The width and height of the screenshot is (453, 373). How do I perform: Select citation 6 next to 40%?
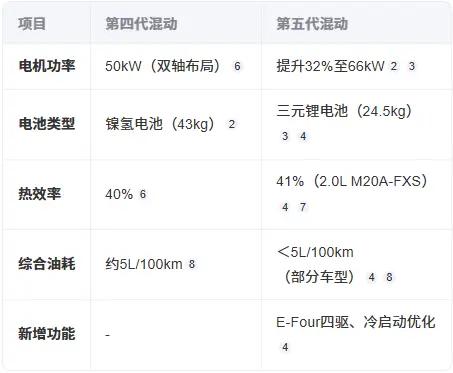143,194
